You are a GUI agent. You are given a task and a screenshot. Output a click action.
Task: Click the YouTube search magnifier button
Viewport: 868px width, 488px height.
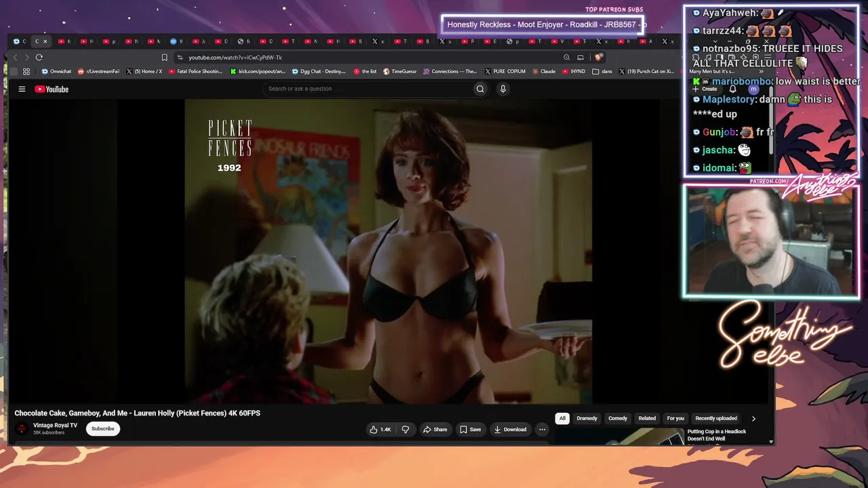(480, 89)
